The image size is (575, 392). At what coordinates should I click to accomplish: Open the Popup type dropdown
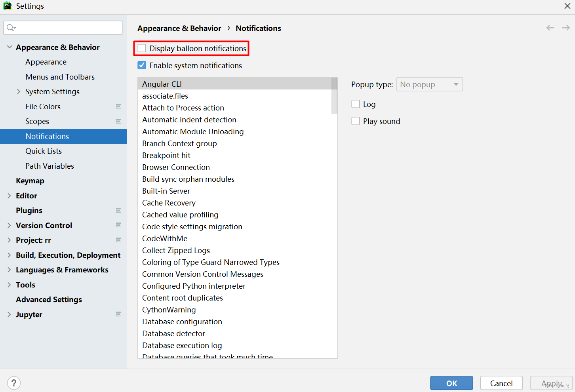coord(430,84)
